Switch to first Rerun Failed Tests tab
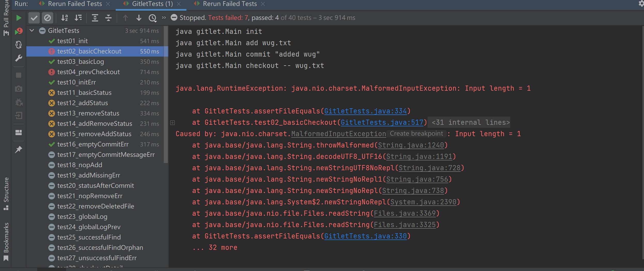This screenshot has height=271, width=644. point(75,4)
